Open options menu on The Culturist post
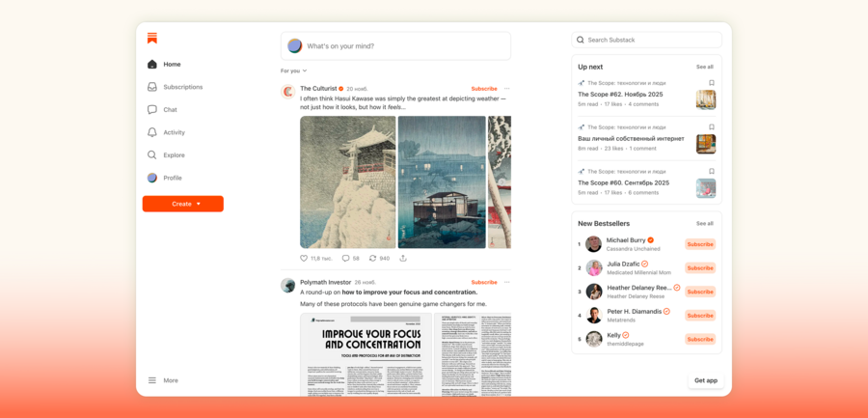Image resolution: width=868 pixels, height=418 pixels. click(x=506, y=89)
